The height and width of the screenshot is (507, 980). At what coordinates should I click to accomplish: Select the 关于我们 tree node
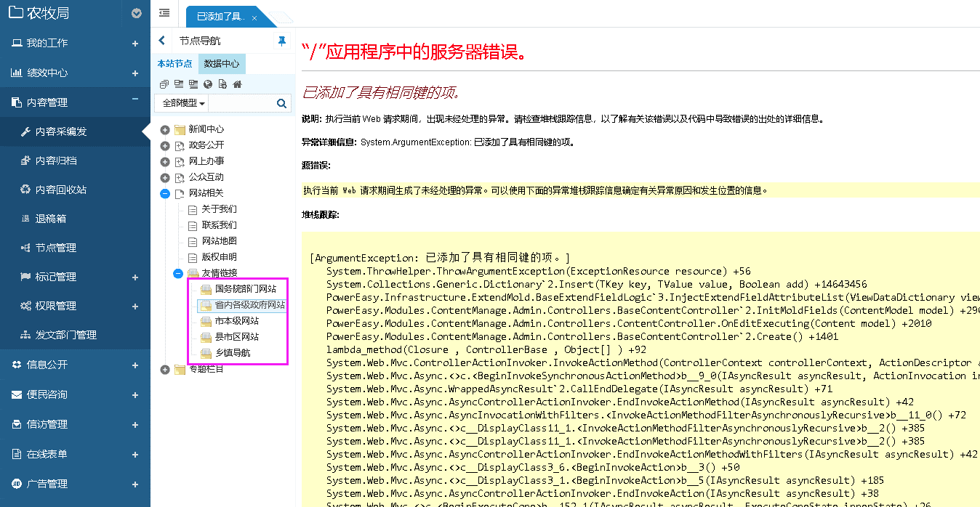219,209
